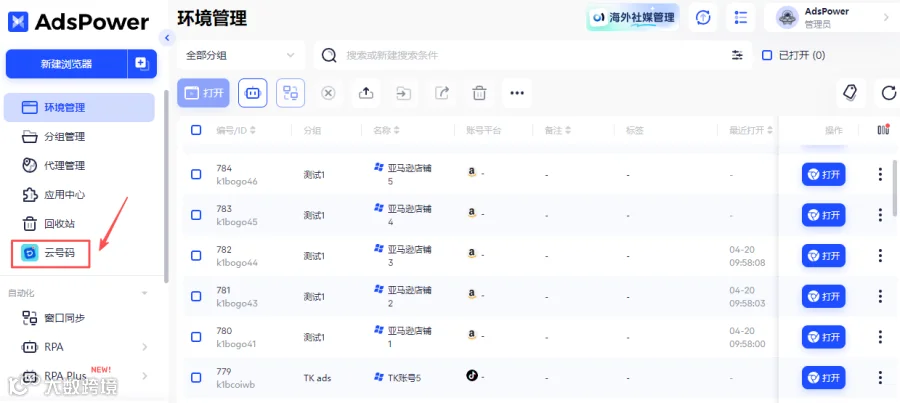Click 打开 button for profile 783

pyautogui.click(x=824, y=215)
